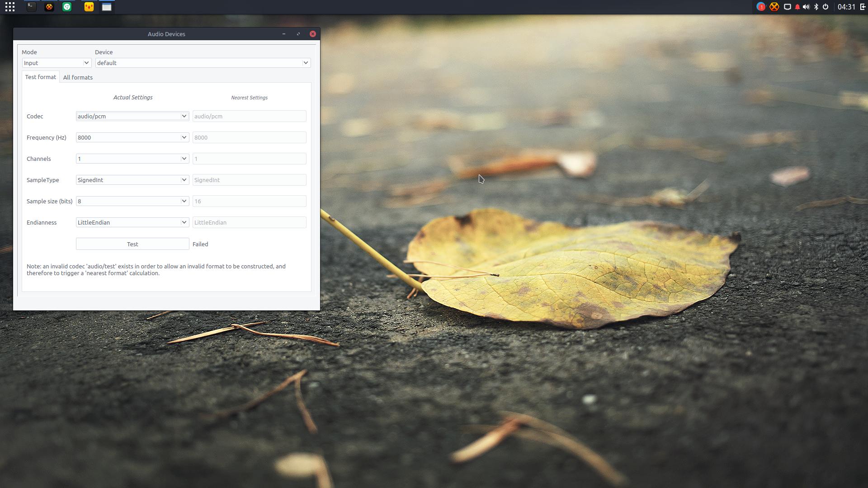Click the Audio Devices title bar text
Image resolution: width=868 pixels, height=488 pixels.
[x=166, y=34]
